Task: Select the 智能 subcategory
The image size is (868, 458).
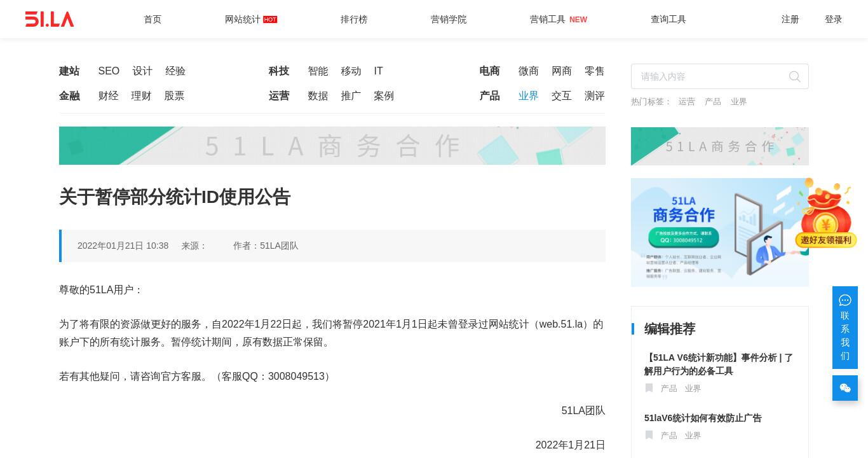Action: [x=318, y=71]
